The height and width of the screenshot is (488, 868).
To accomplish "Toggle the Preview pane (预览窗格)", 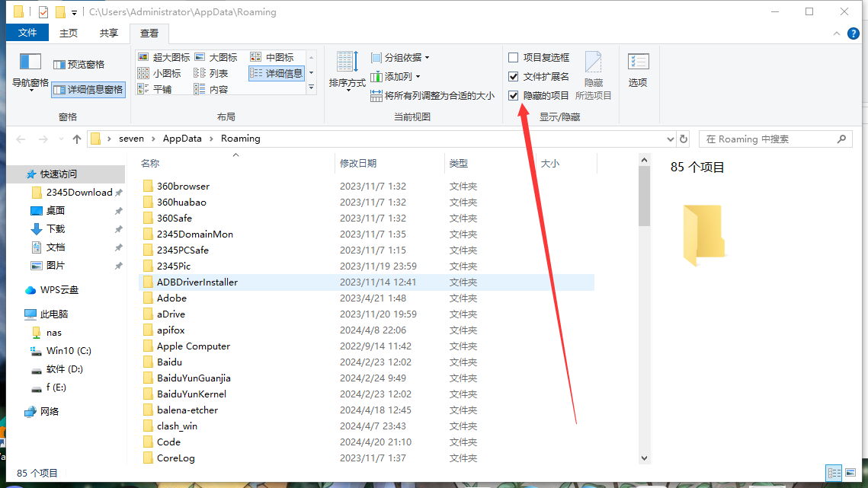I will (x=78, y=65).
